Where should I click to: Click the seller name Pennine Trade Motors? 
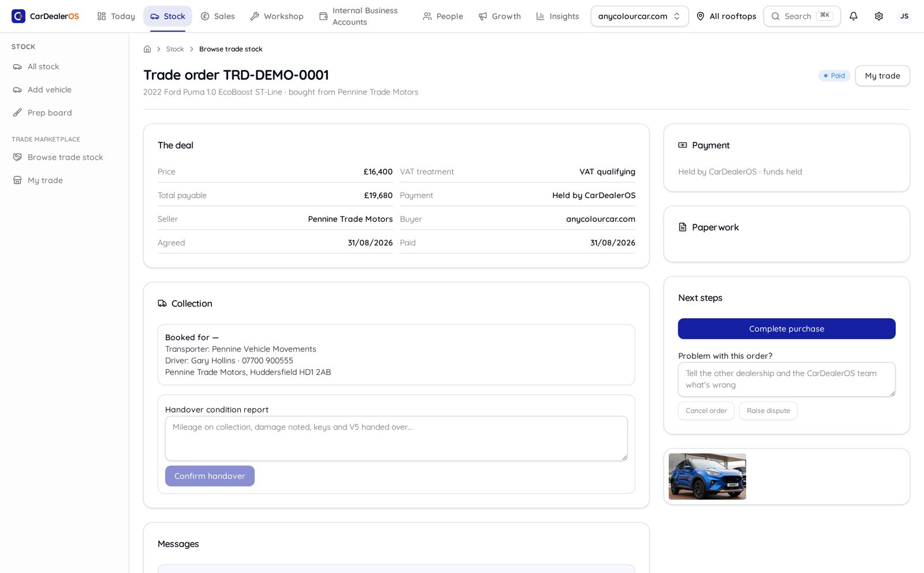pos(350,219)
